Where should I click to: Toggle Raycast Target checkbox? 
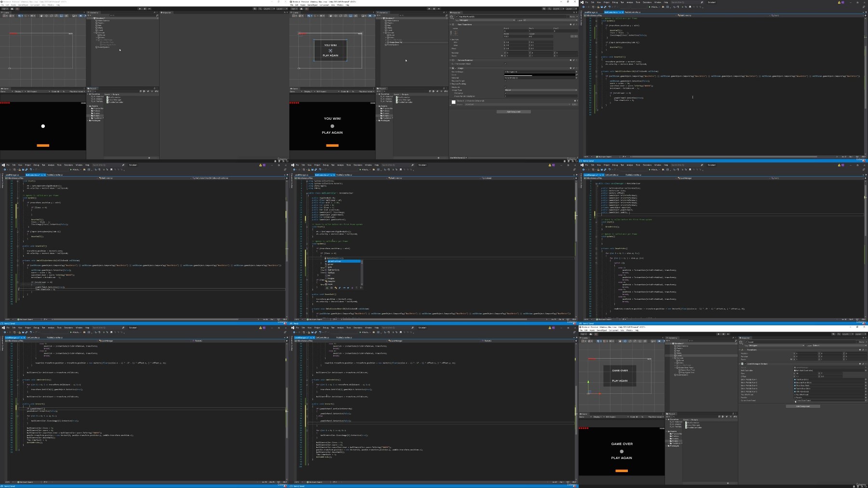click(505, 81)
